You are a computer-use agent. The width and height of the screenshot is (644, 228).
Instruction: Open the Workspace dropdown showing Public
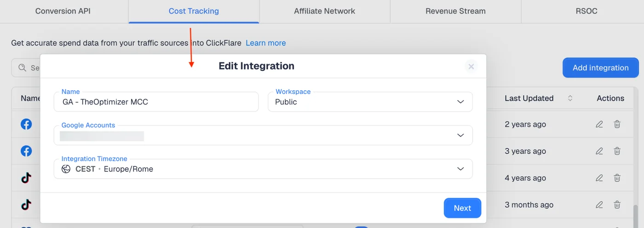(x=370, y=102)
